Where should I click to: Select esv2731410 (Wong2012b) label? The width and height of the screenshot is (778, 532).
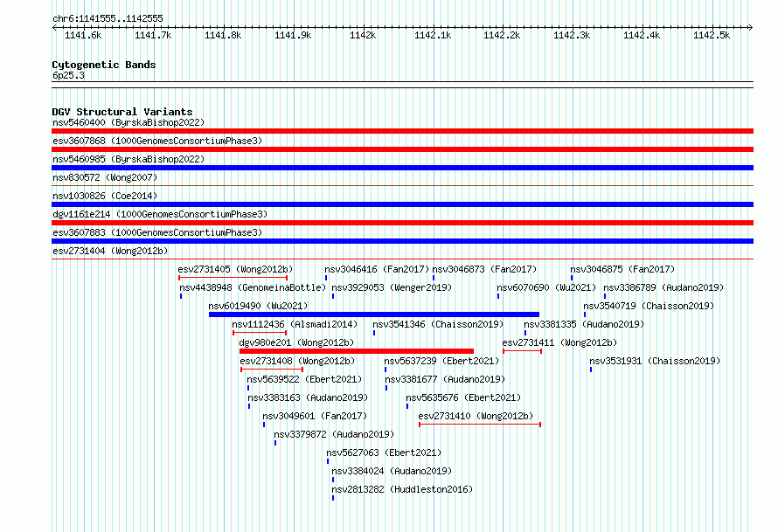476,416
